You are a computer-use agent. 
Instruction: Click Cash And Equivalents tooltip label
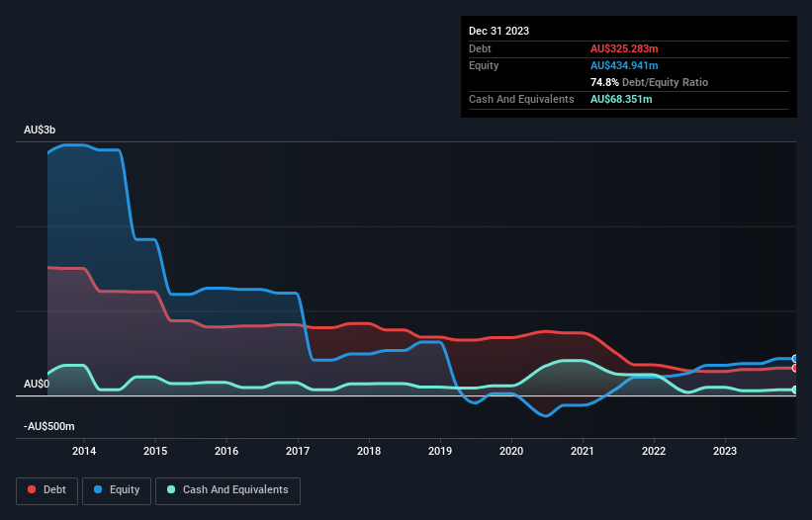pos(521,99)
